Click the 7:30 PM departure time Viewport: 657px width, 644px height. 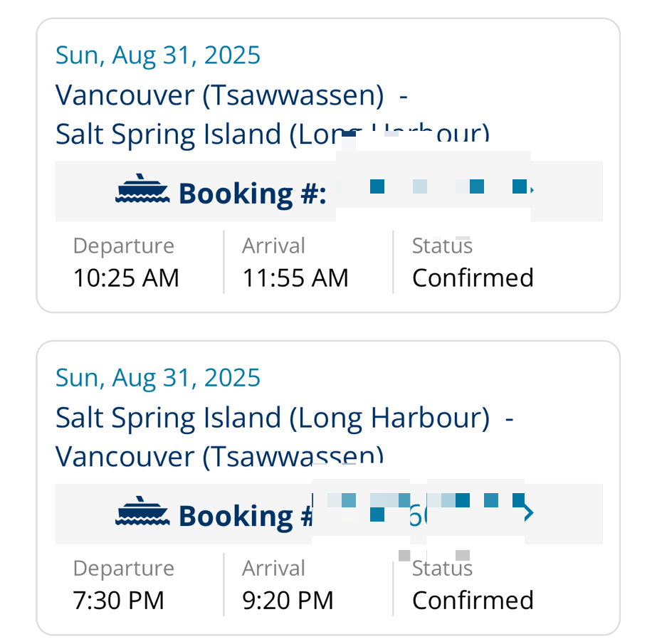coord(119,600)
